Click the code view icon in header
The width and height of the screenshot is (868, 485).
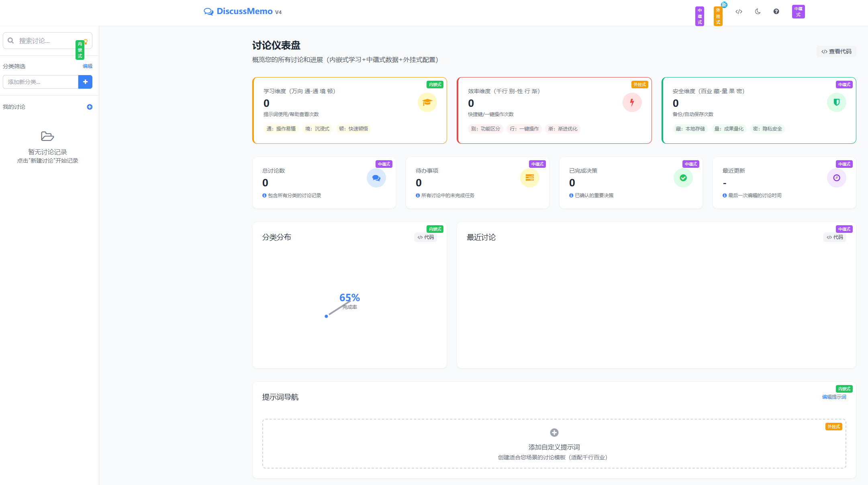739,12
